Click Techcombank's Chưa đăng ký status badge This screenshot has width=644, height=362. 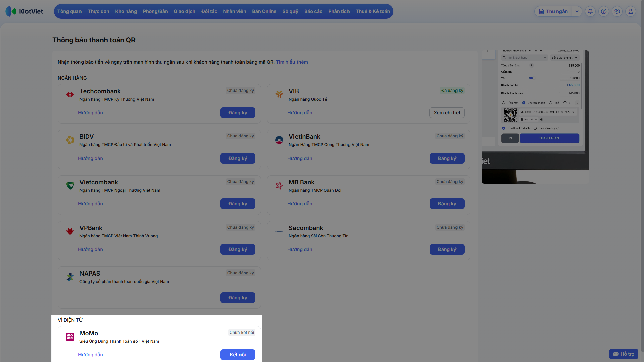pos(240,90)
